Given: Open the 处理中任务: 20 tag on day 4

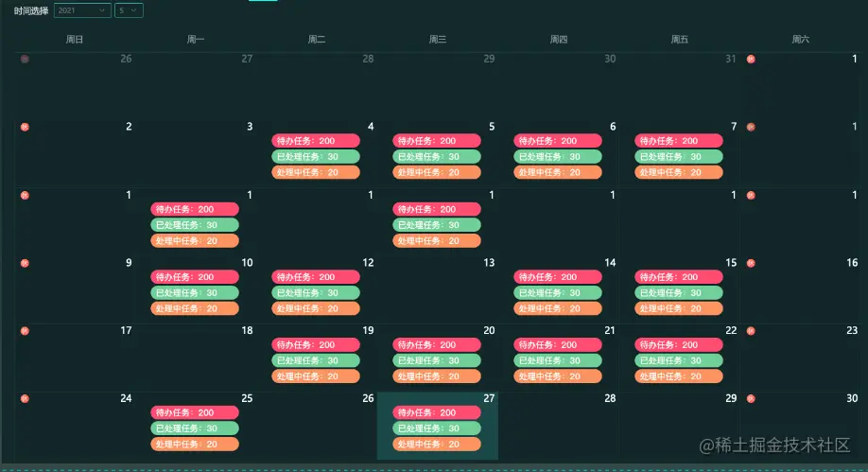Looking at the screenshot, I should click(x=316, y=172).
